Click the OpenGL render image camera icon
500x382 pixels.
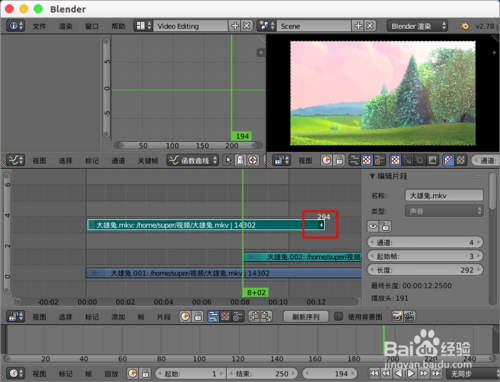[397, 316]
